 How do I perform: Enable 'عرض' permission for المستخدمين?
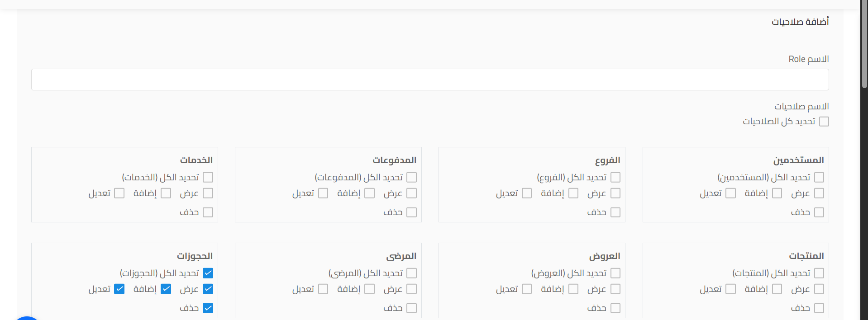tap(819, 193)
